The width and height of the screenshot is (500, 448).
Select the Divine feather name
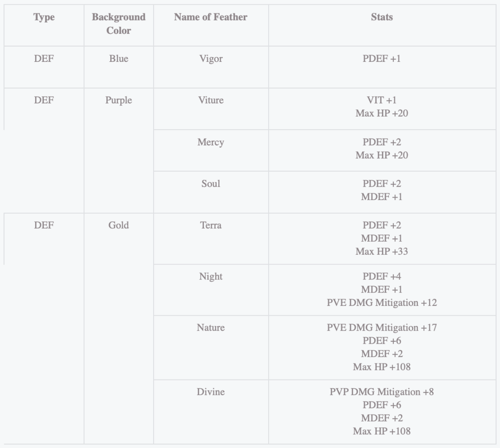pyautogui.click(x=211, y=392)
